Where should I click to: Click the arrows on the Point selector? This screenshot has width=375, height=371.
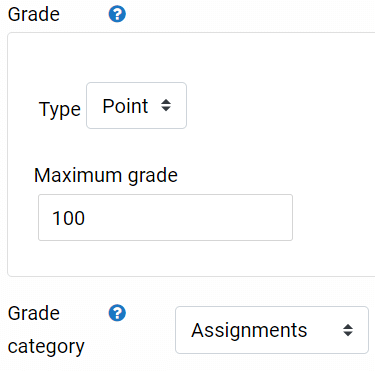click(x=166, y=106)
